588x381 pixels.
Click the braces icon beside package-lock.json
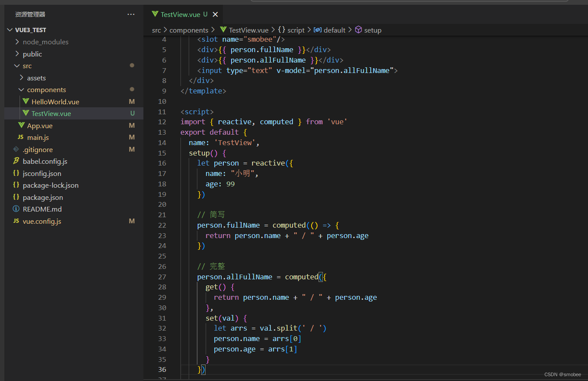16,185
